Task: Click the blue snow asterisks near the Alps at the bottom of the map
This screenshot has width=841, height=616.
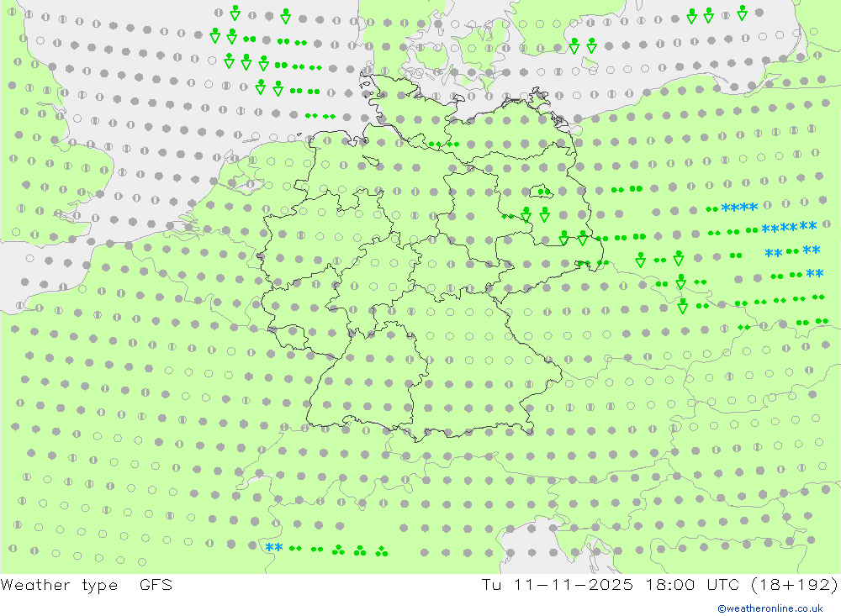Action: pyautogui.click(x=274, y=547)
